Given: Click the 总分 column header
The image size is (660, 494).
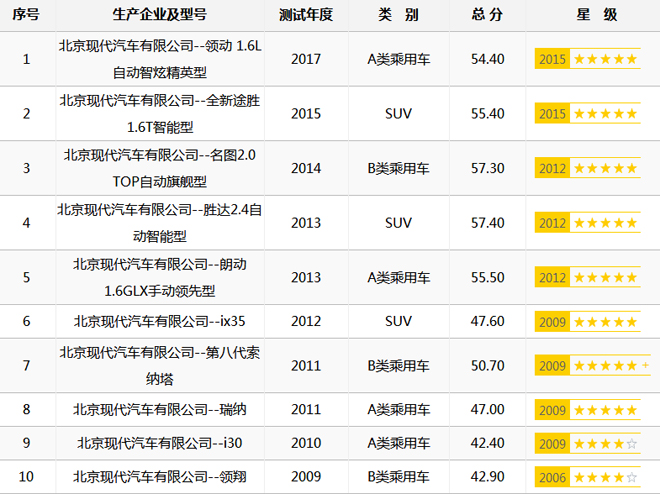Looking at the screenshot, I should pyautogui.click(x=487, y=14).
